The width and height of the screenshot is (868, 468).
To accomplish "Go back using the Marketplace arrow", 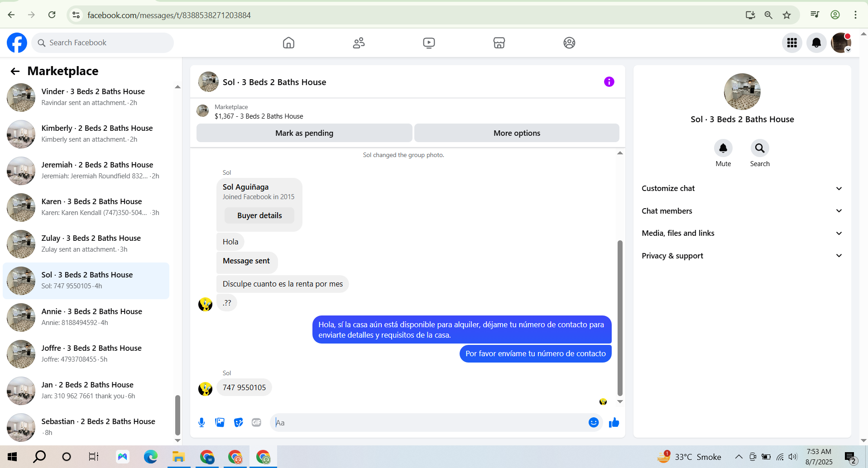I will click(15, 71).
